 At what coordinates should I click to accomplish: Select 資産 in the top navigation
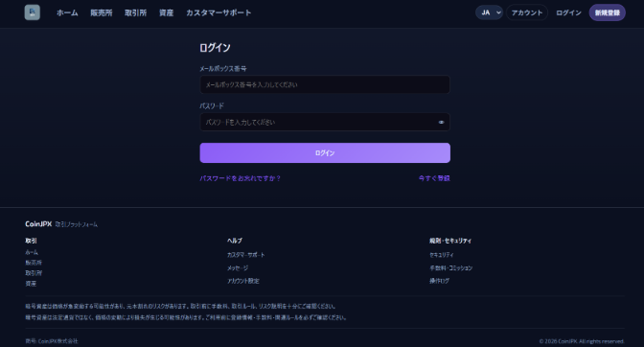[x=167, y=12]
